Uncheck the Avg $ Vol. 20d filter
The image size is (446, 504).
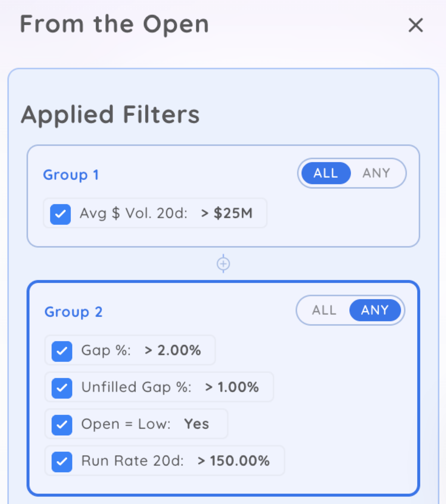tap(60, 214)
